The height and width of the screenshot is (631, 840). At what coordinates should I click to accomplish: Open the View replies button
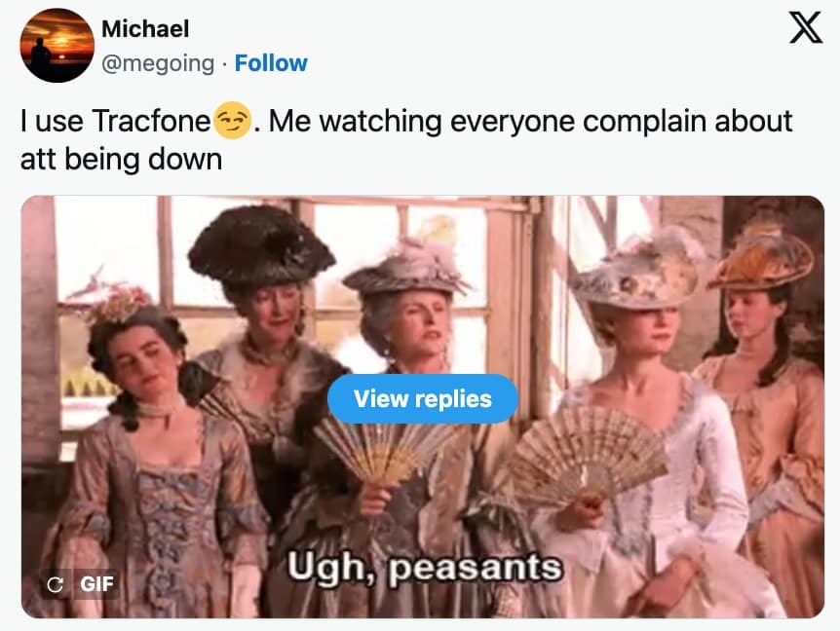click(x=423, y=398)
